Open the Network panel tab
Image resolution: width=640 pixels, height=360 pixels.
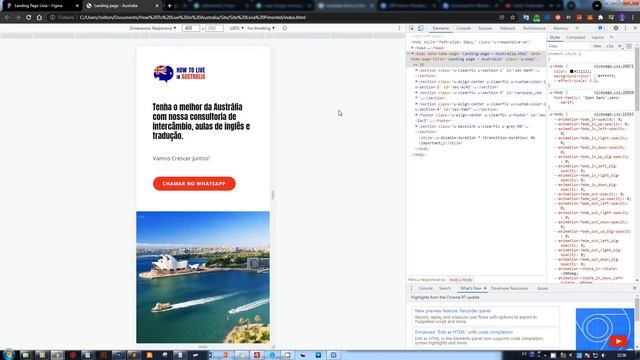[507, 28]
